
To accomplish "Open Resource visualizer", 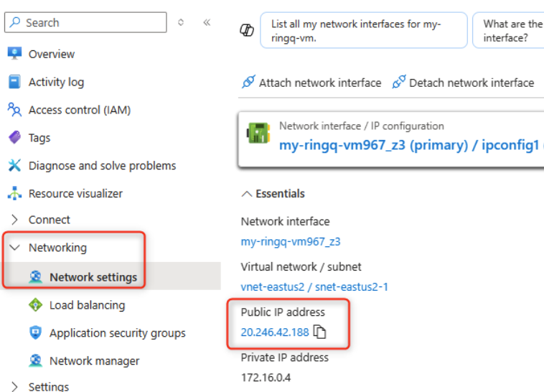I will tap(75, 193).
